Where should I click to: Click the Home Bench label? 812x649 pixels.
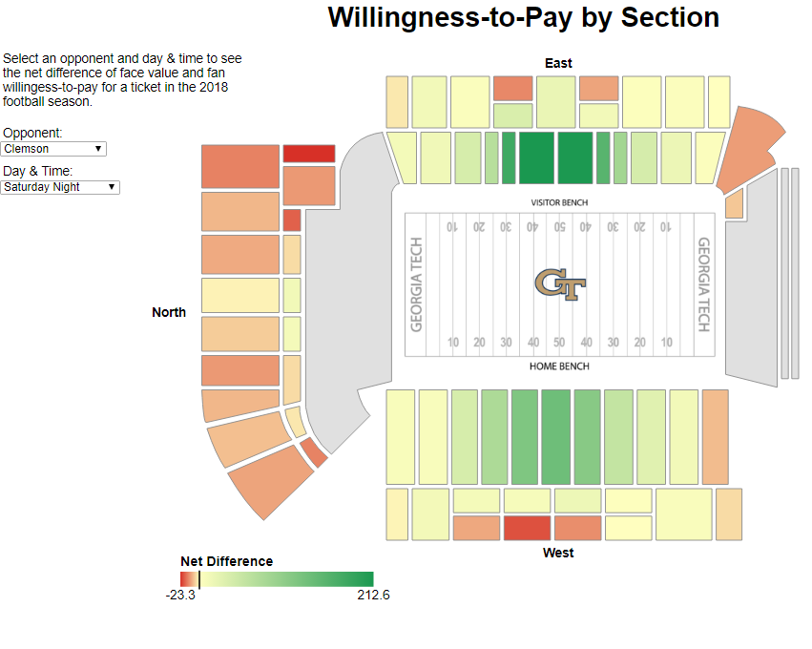(x=559, y=366)
